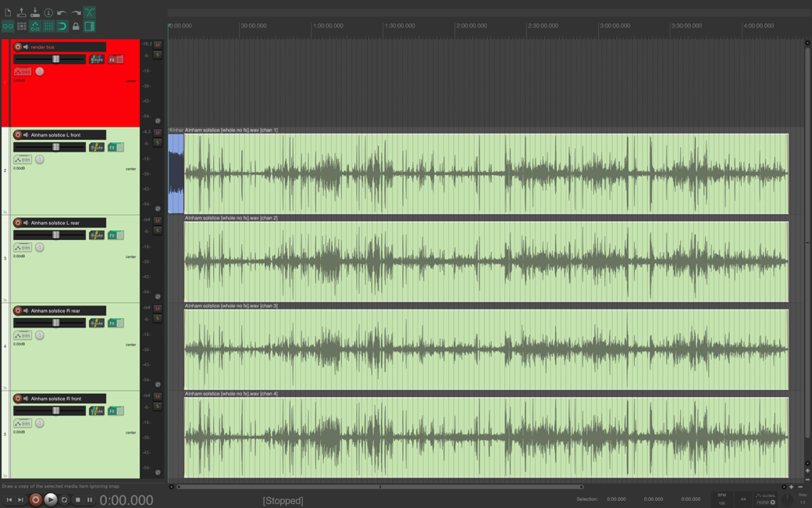Viewport: 812px width, 508px height.
Task: Toggle the grid lines icon
Action: pos(48,27)
